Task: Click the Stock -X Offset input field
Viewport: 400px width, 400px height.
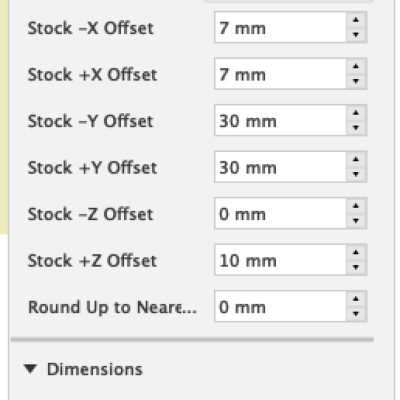Action: pyautogui.click(x=280, y=27)
